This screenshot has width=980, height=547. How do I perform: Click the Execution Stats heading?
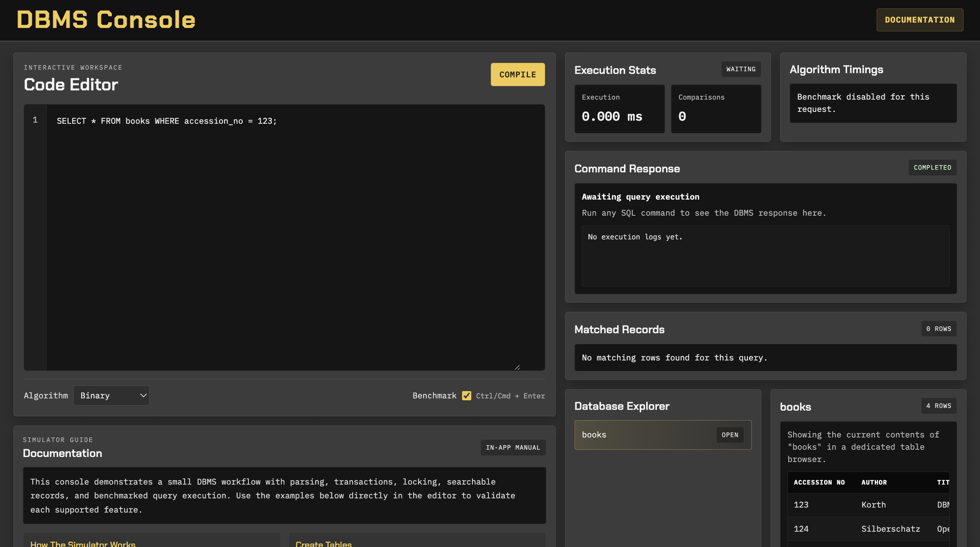coord(615,70)
